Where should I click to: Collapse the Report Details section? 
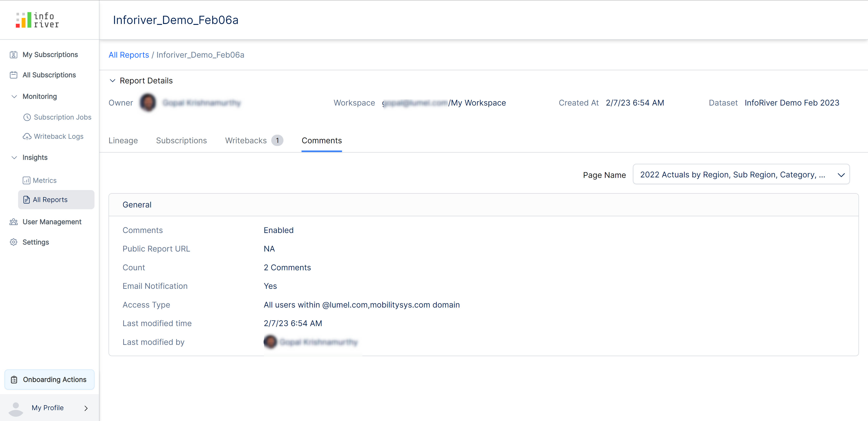[113, 81]
